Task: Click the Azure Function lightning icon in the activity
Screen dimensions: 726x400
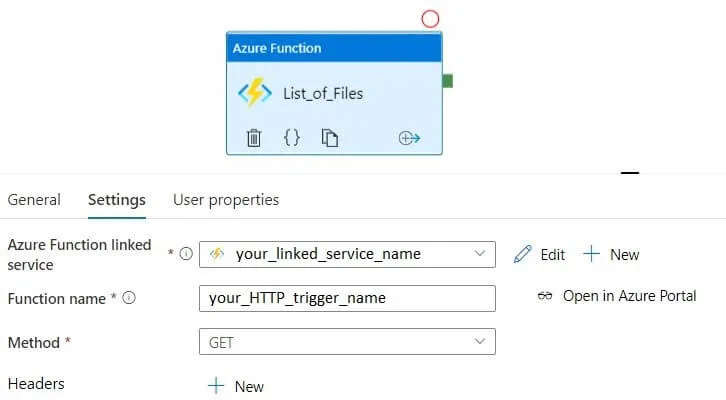Action: click(255, 94)
